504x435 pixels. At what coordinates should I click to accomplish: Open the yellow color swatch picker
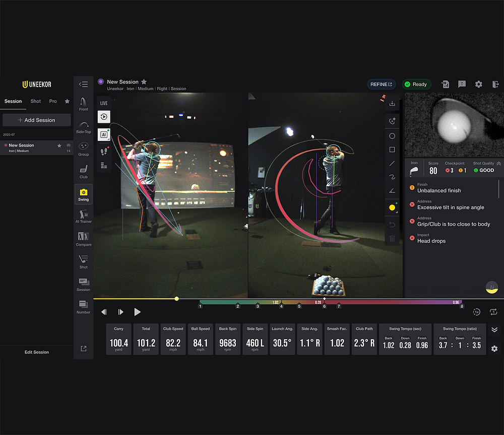coord(392,207)
